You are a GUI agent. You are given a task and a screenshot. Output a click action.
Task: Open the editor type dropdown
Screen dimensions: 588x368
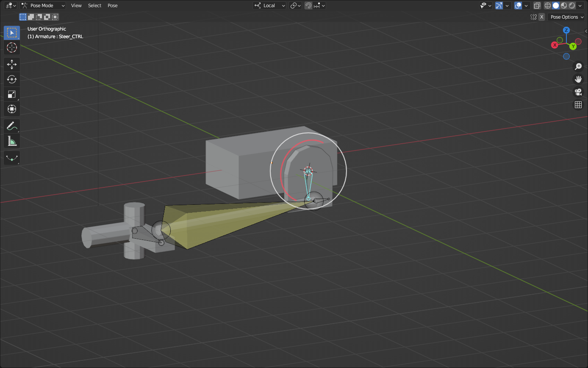pos(10,6)
